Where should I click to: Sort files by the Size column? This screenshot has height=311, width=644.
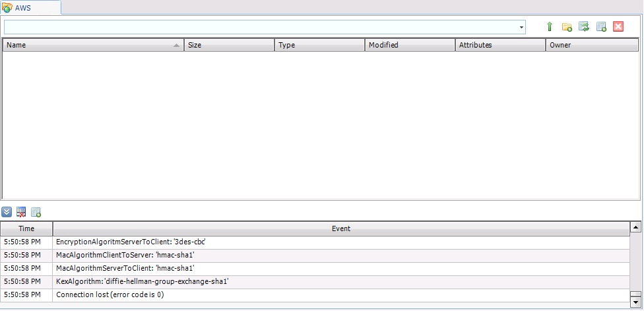pos(229,46)
